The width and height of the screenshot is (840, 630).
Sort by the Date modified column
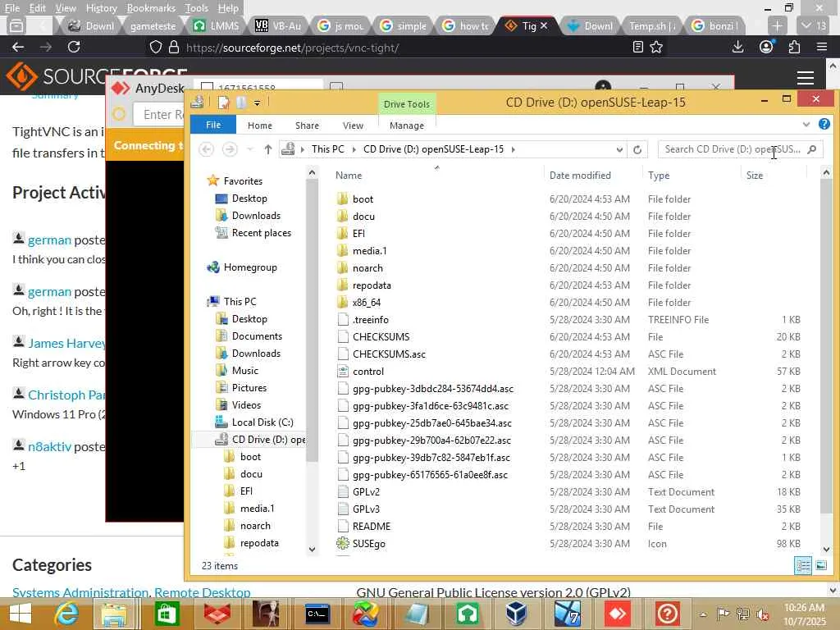click(x=580, y=176)
